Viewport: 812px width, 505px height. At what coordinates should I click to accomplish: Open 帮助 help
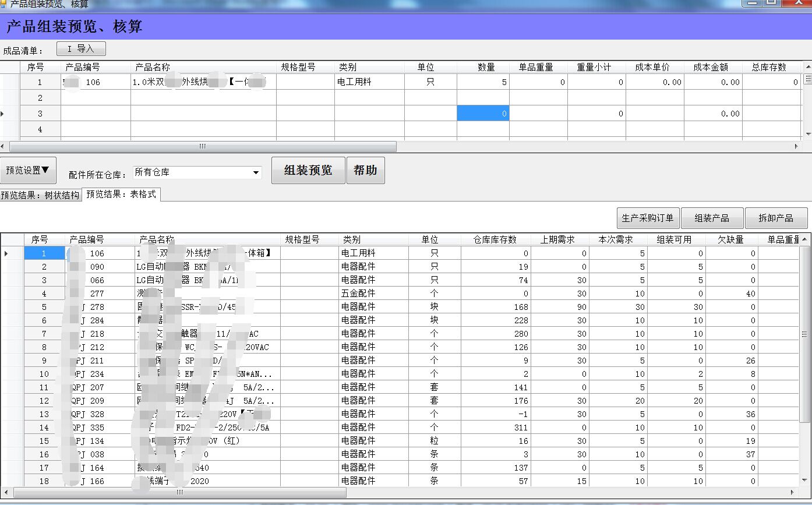[x=366, y=171]
